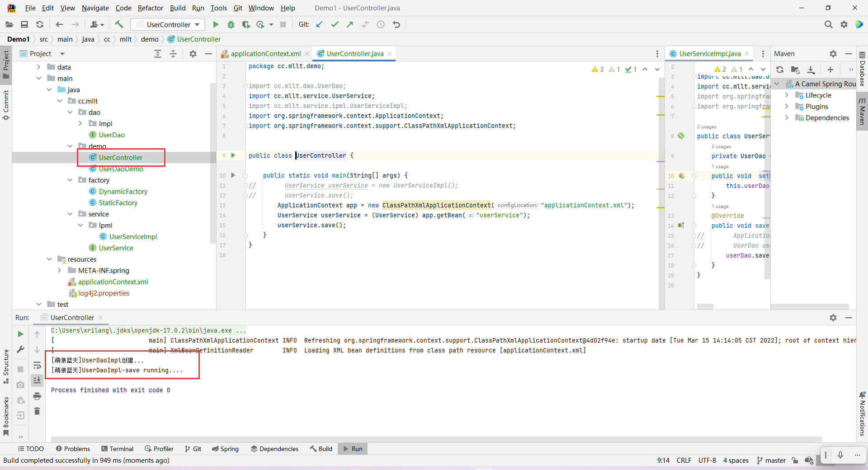Open the Profiler tool window
Screen dimensions: 868x470
click(x=159, y=449)
